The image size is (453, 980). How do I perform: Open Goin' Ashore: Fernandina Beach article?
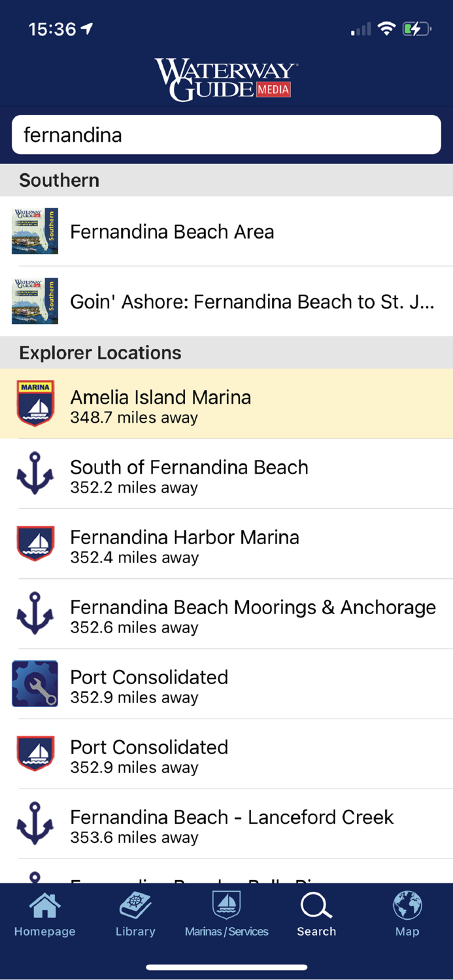tap(252, 302)
